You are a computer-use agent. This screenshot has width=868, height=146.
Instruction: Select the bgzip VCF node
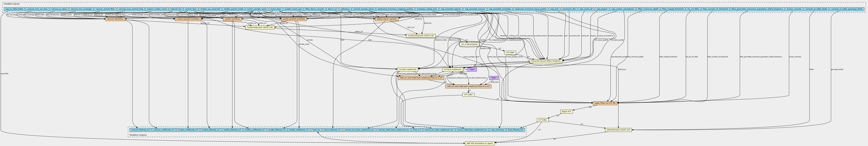pos(566,111)
